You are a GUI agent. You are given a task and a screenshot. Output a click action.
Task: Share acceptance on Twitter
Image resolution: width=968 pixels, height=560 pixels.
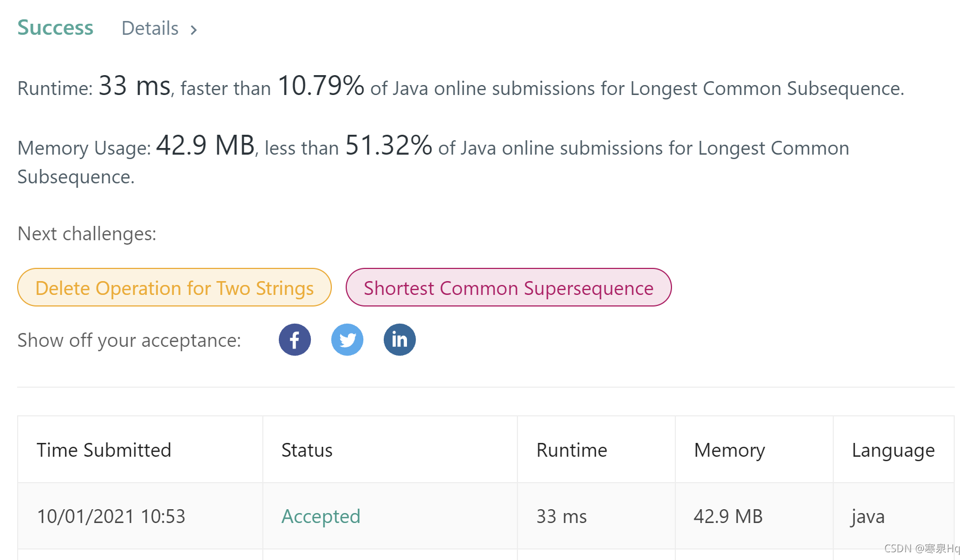[347, 340]
